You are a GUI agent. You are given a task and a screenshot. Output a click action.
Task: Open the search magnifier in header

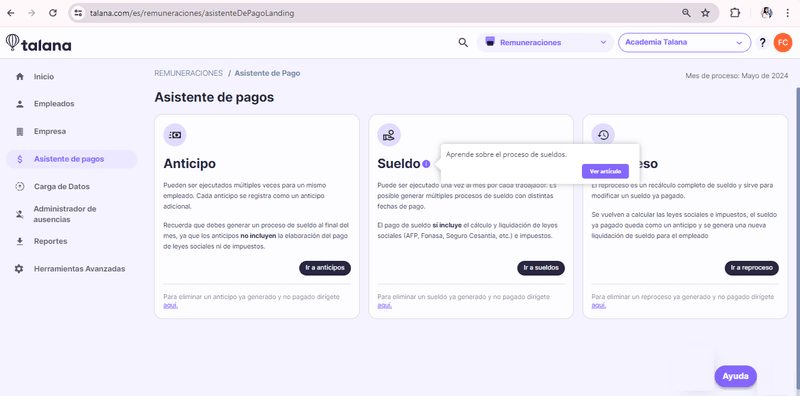463,43
